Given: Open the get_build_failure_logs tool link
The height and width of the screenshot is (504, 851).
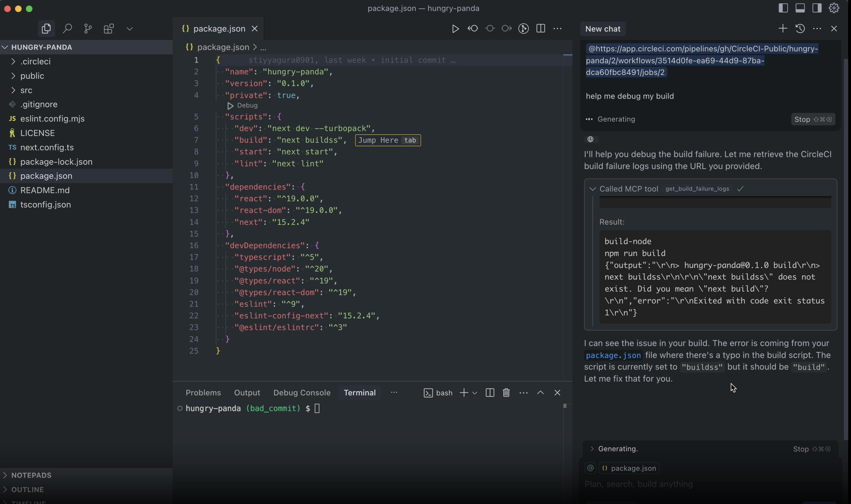Looking at the screenshot, I should (697, 189).
